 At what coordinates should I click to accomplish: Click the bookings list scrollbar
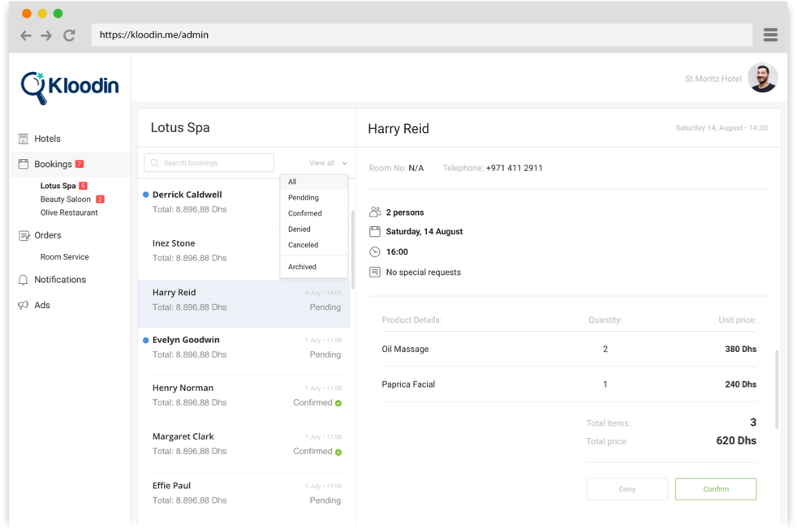tap(353, 249)
